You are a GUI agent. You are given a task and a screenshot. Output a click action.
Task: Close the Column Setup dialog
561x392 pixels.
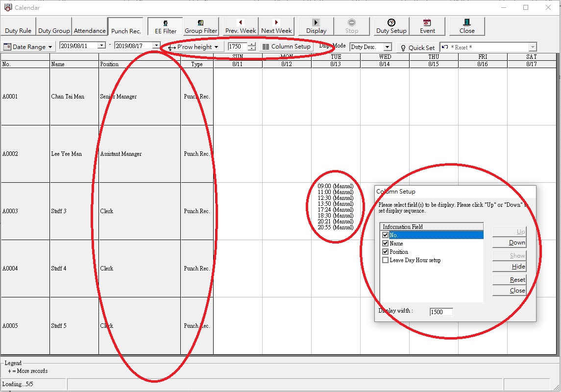coord(509,291)
